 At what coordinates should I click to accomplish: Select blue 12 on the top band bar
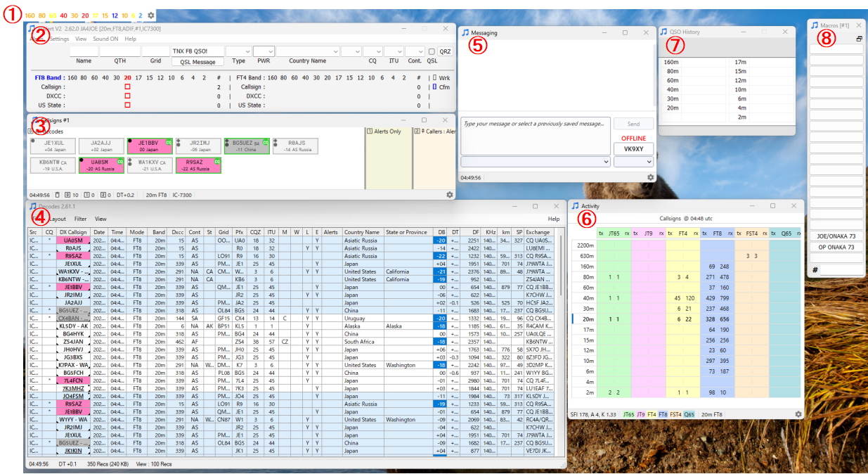click(x=115, y=15)
